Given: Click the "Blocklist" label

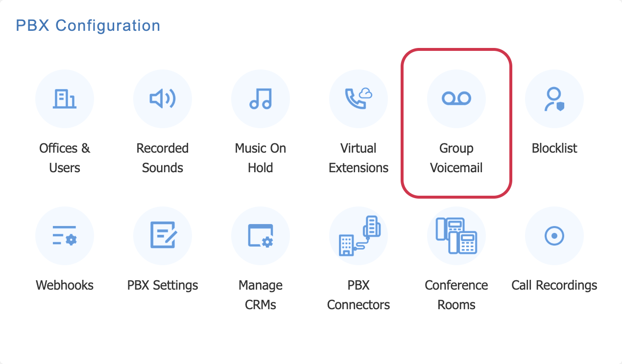Looking at the screenshot, I should [554, 148].
